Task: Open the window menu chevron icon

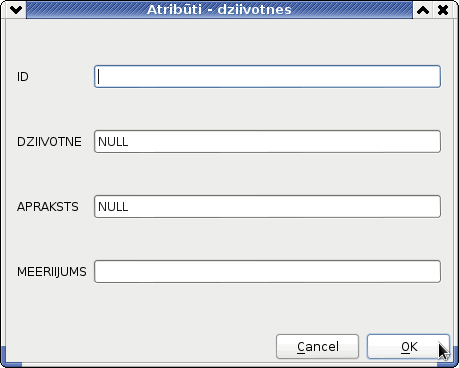Action: [16, 10]
